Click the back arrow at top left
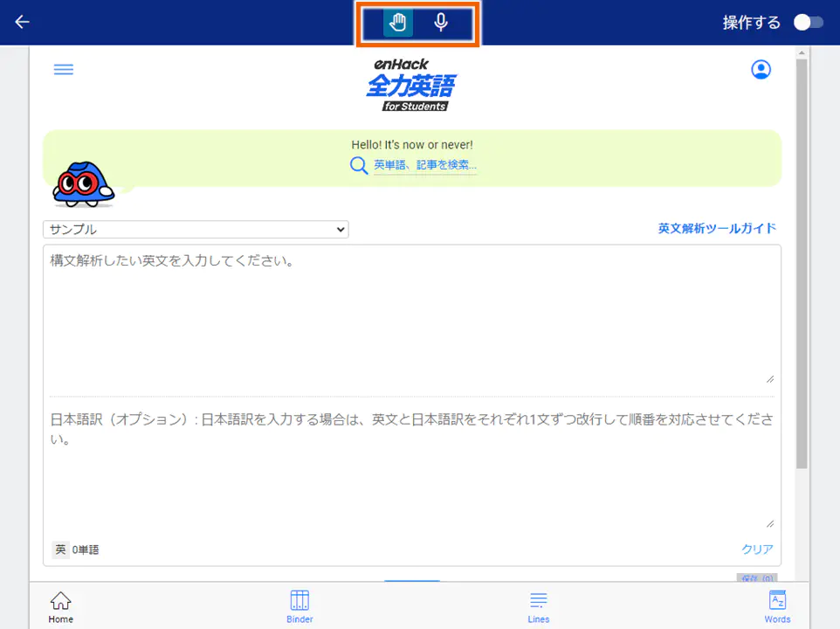 click(22, 22)
